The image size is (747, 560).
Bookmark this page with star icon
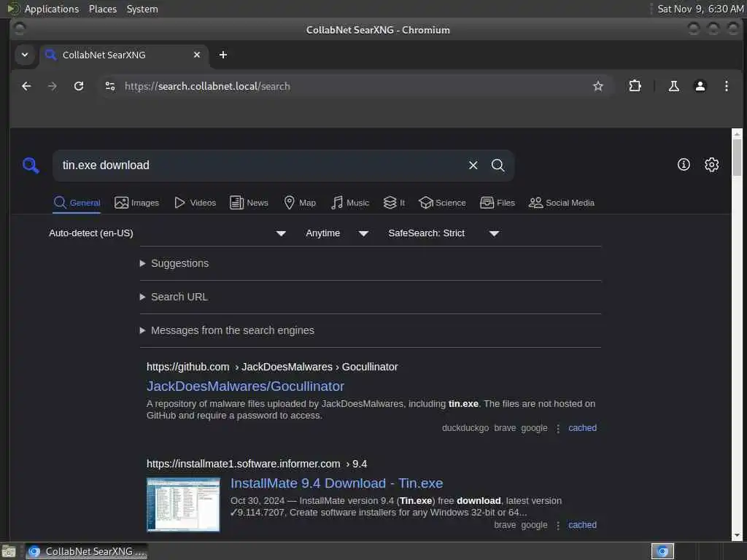[598, 86]
